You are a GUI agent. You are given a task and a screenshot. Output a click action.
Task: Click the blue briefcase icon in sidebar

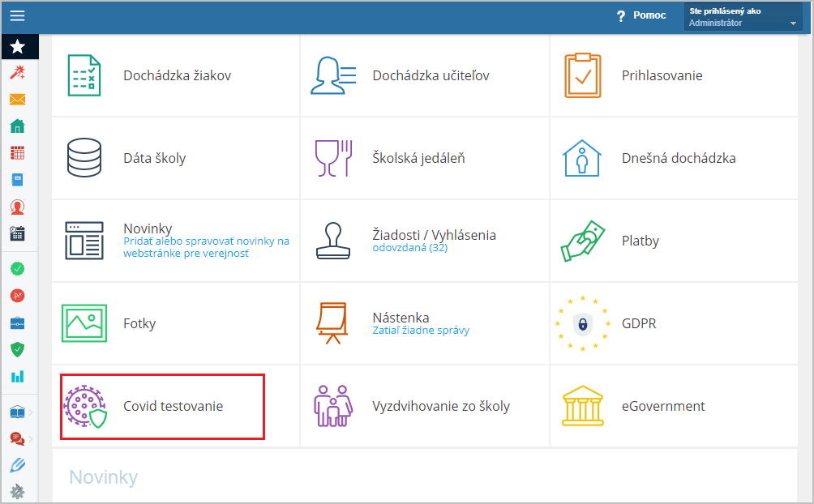(17, 323)
